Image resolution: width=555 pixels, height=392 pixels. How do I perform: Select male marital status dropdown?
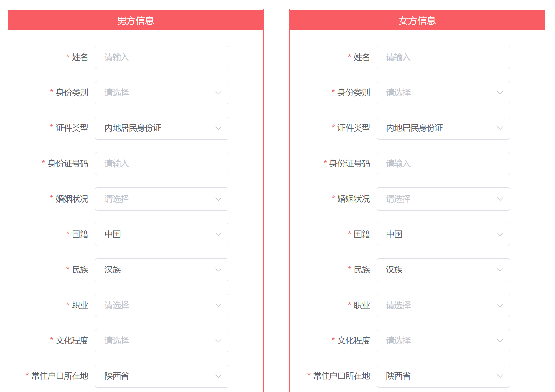coord(162,199)
